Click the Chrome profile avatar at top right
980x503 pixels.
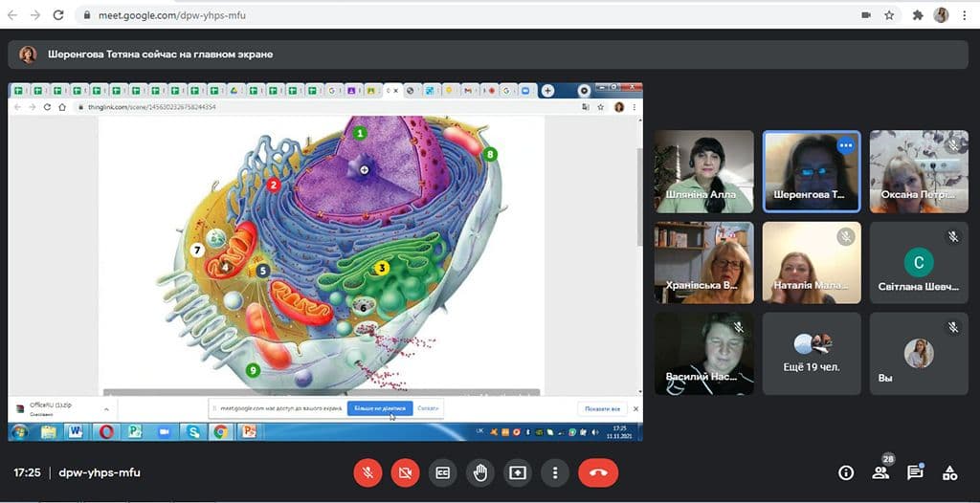pyautogui.click(x=941, y=15)
